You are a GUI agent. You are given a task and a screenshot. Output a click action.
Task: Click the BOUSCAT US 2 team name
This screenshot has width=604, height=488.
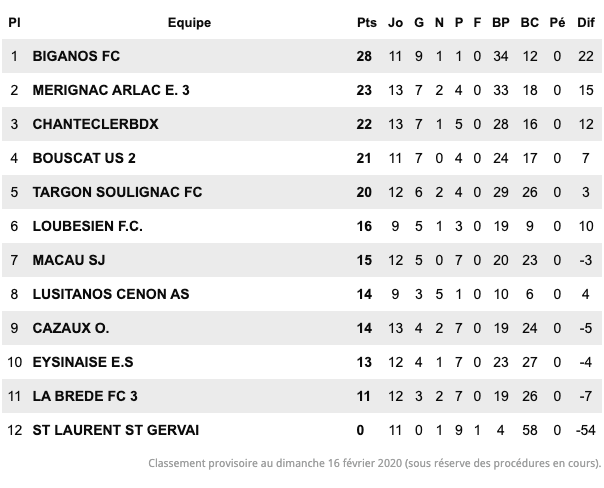click(84, 158)
